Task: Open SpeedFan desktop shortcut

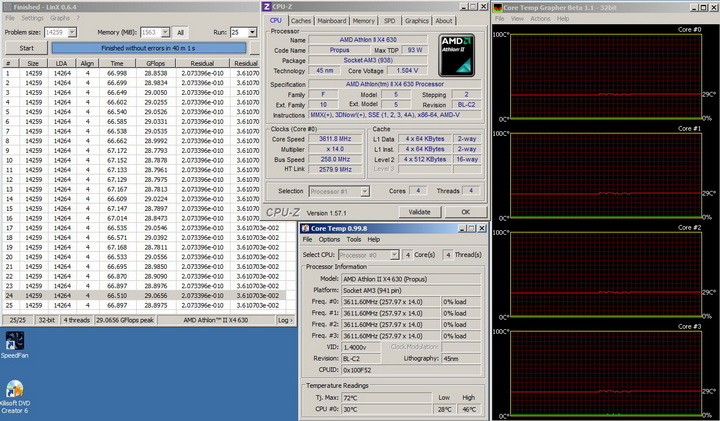Action: tap(13, 338)
